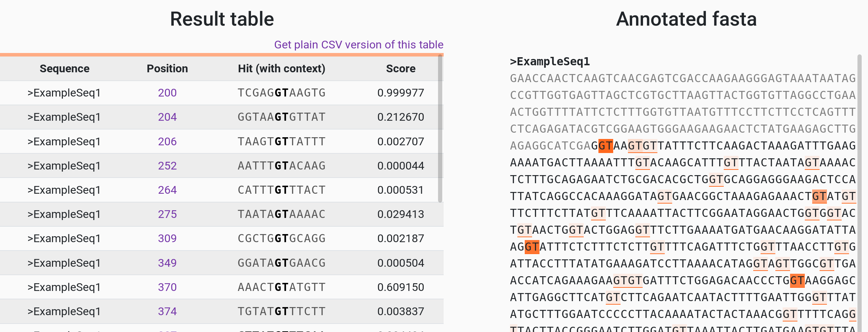
Task: Click the Position column header
Action: (167, 68)
